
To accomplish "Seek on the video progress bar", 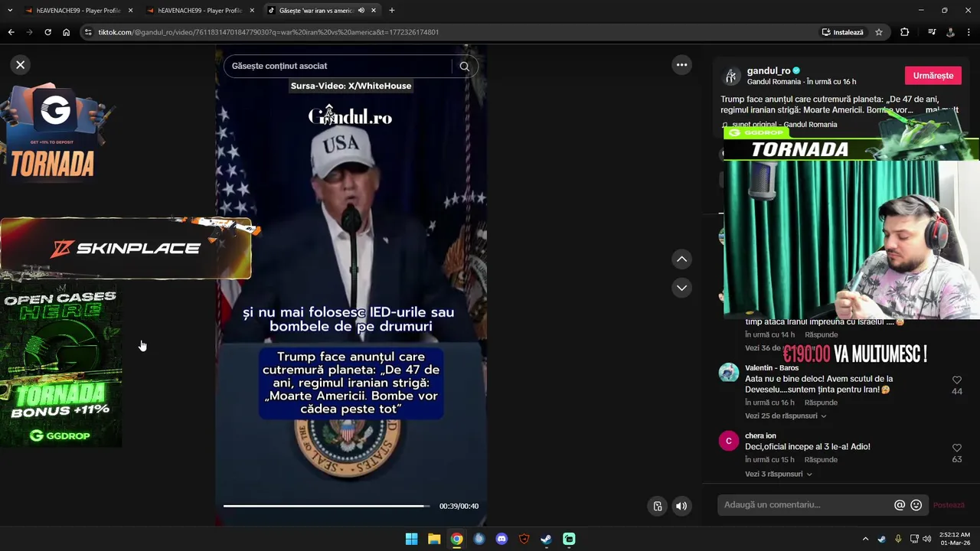I will tap(327, 506).
